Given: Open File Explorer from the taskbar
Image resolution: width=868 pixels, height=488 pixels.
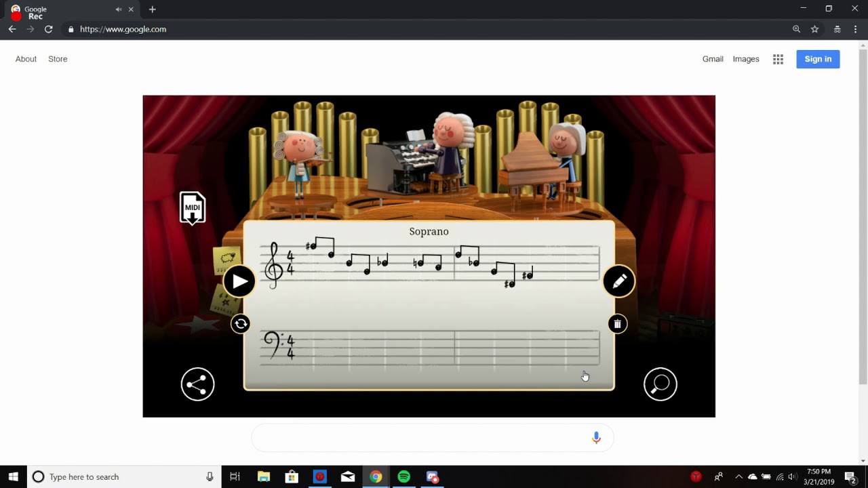Looking at the screenshot, I should click(x=264, y=476).
